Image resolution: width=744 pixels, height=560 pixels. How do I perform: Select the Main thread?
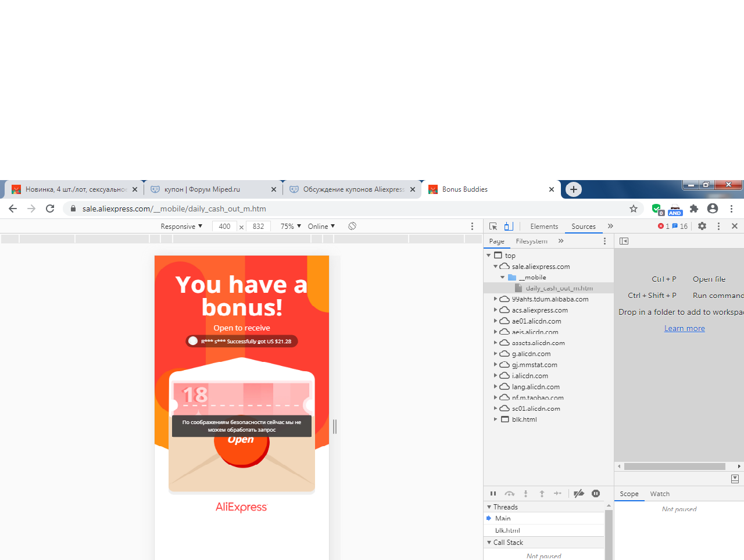503,518
